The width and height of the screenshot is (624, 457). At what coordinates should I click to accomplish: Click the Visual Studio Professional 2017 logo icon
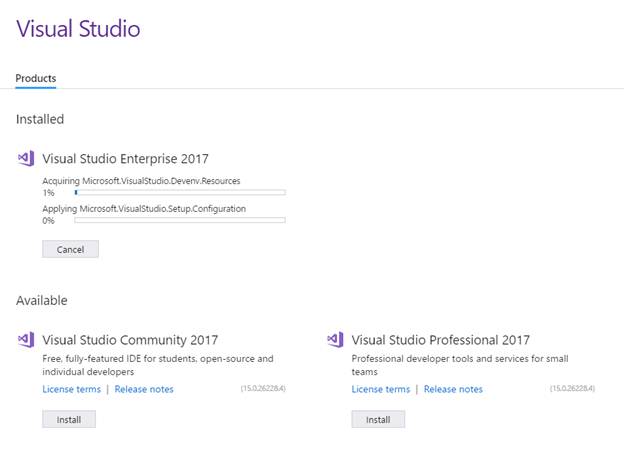coord(336,340)
